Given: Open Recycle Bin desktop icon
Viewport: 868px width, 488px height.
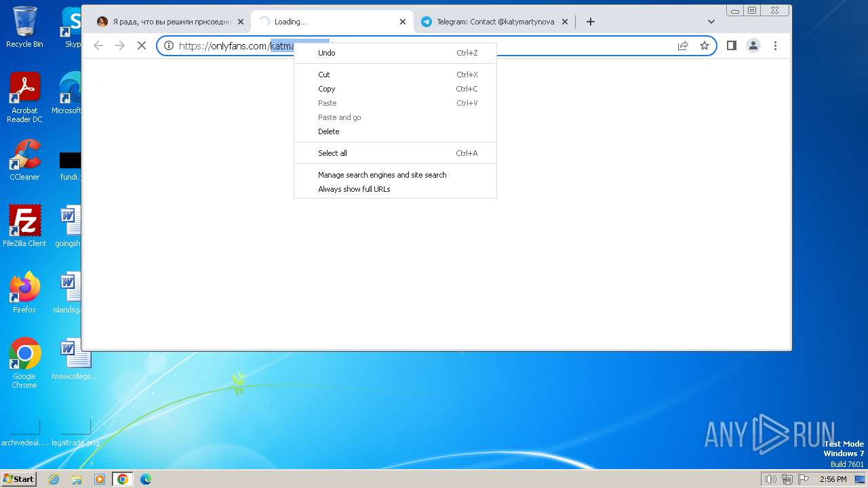Looking at the screenshot, I should [x=24, y=27].
